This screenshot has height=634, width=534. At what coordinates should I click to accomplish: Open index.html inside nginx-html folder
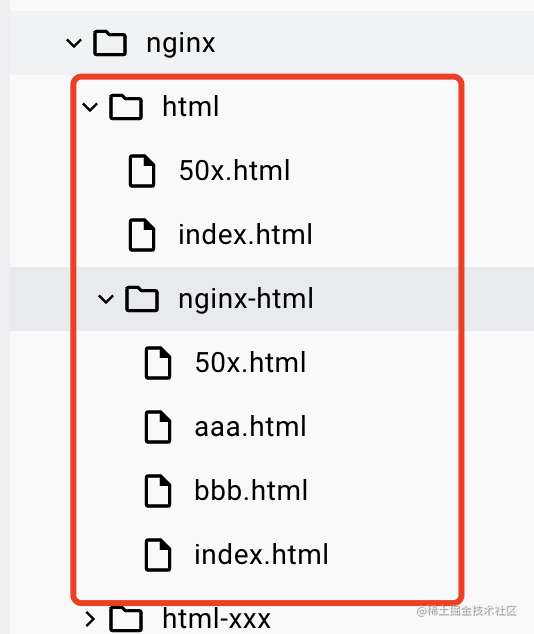pyautogui.click(x=261, y=554)
